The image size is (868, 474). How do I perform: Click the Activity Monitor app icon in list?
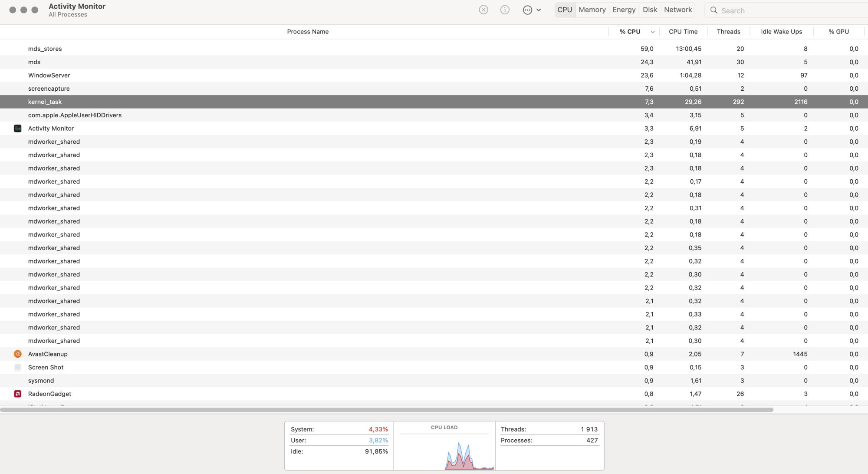pos(18,128)
